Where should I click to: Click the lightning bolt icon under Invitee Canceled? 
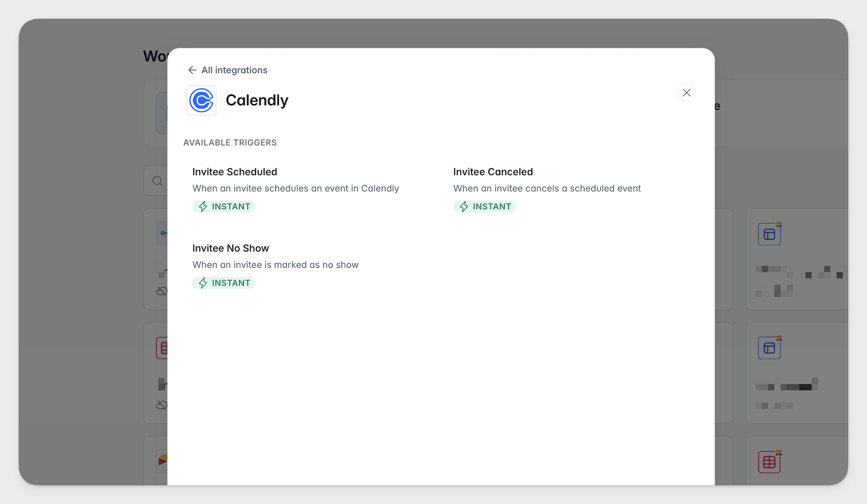464,207
